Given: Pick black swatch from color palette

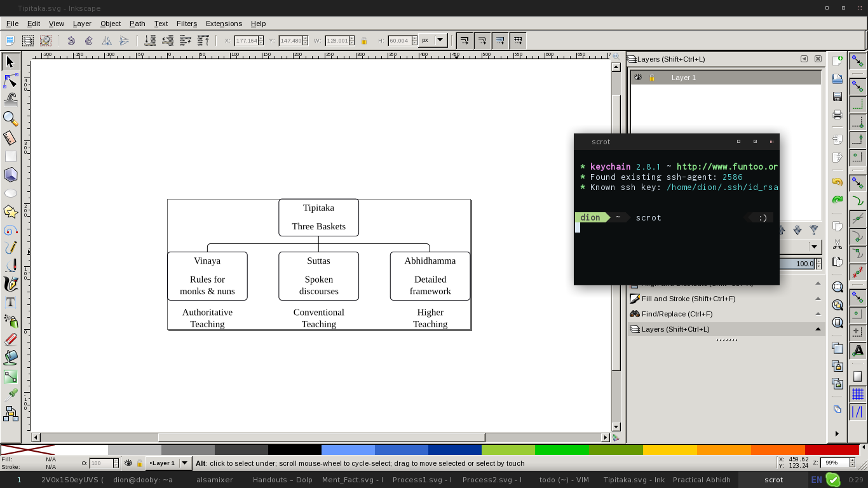Looking at the screenshot, I should (x=294, y=451).
